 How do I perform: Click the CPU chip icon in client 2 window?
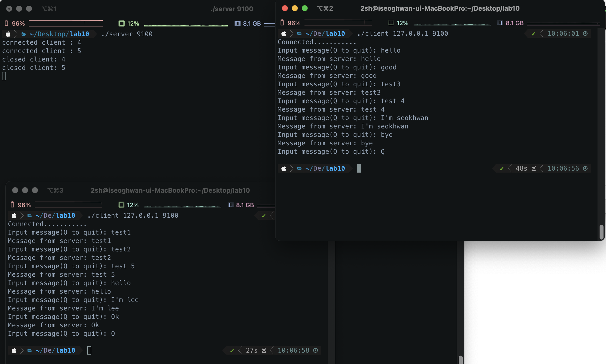click(391, 23)
